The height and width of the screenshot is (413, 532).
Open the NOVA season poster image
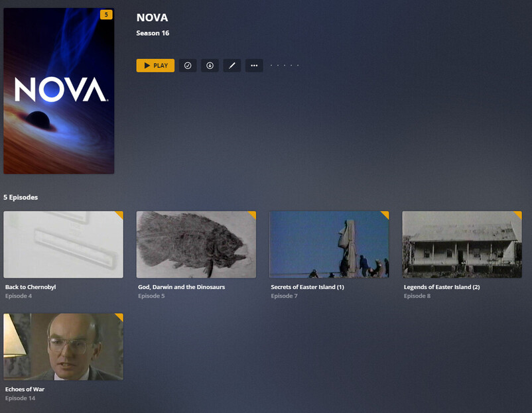[58, 91]
